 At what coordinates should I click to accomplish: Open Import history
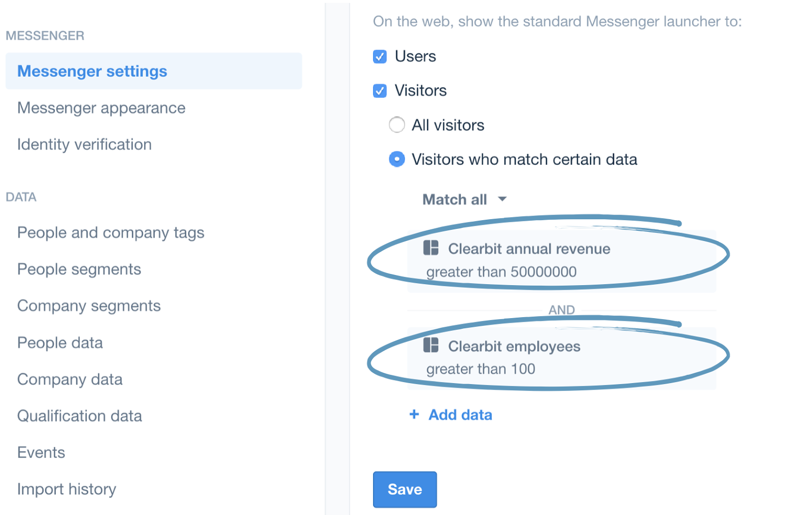point(66,489)
